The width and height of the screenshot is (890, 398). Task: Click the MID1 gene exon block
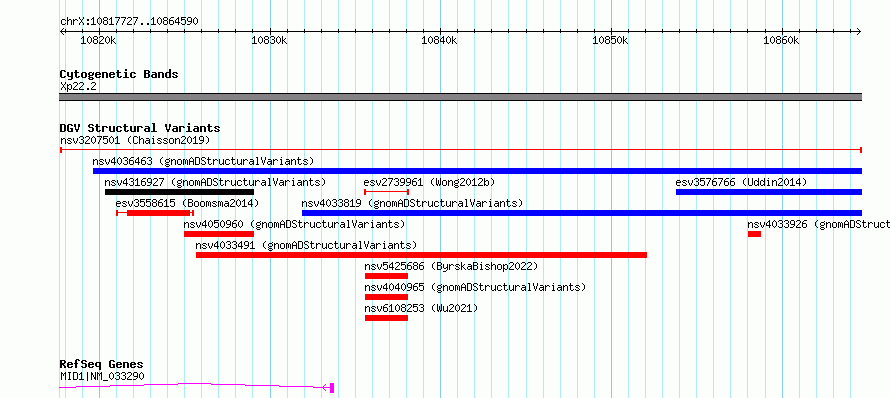coord(332,387)
